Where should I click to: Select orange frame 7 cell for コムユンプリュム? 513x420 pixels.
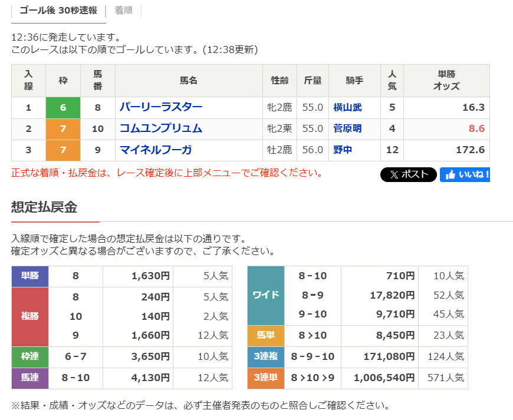click(x=63, y=129)
